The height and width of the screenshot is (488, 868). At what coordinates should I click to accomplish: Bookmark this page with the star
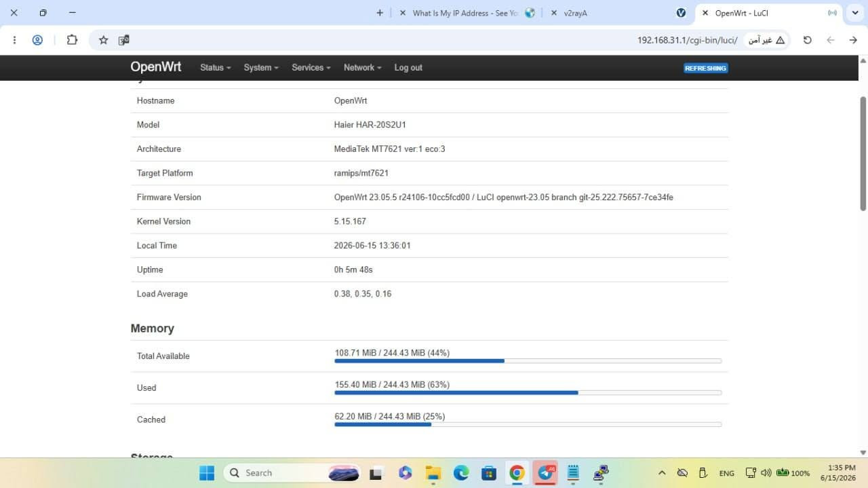click(x=104, y=40)
